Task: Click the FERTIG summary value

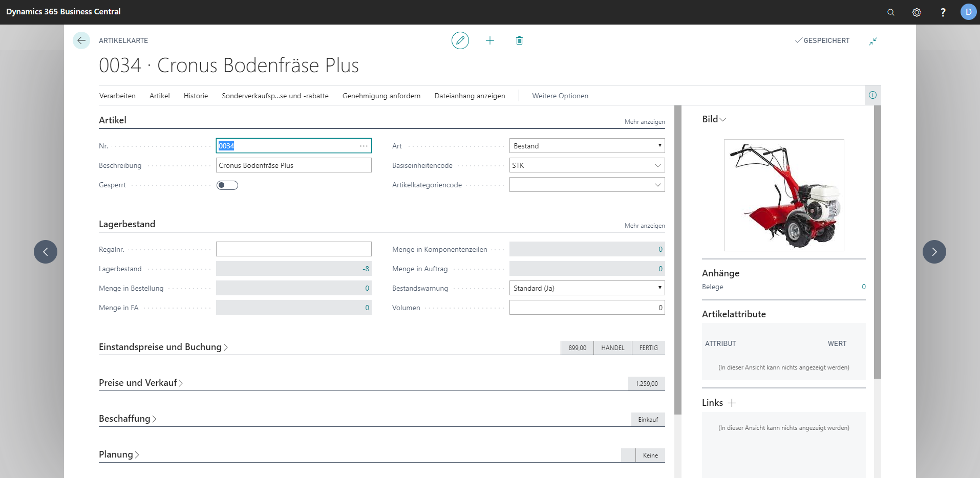Action: coord(649,348)
